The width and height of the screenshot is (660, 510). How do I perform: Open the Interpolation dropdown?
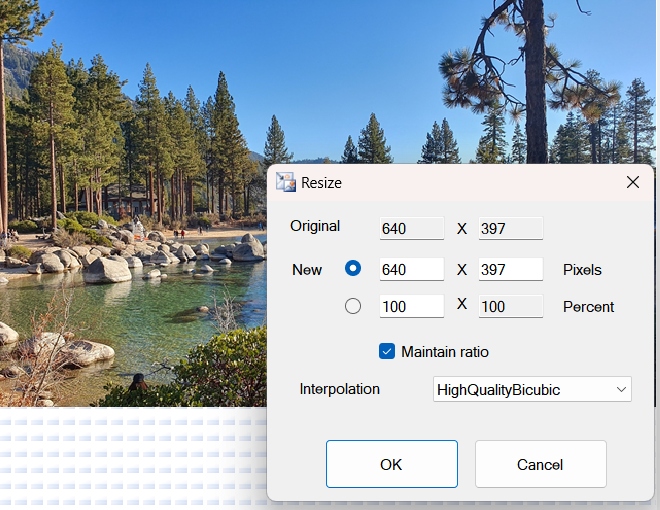click(x=532, y=389)
